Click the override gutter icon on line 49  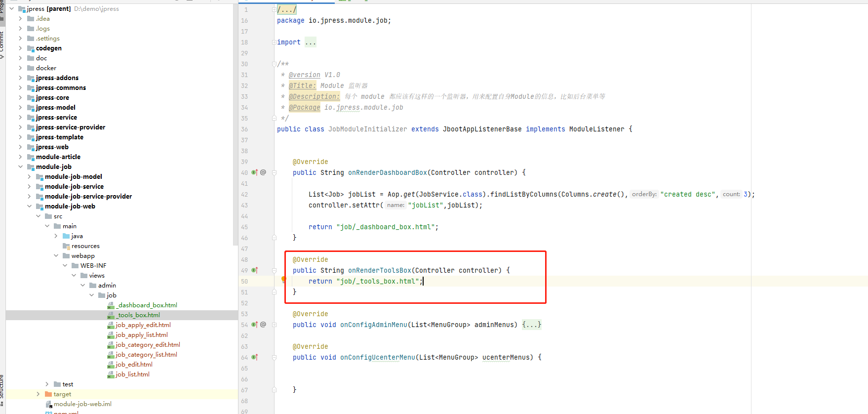click(254, 270)
